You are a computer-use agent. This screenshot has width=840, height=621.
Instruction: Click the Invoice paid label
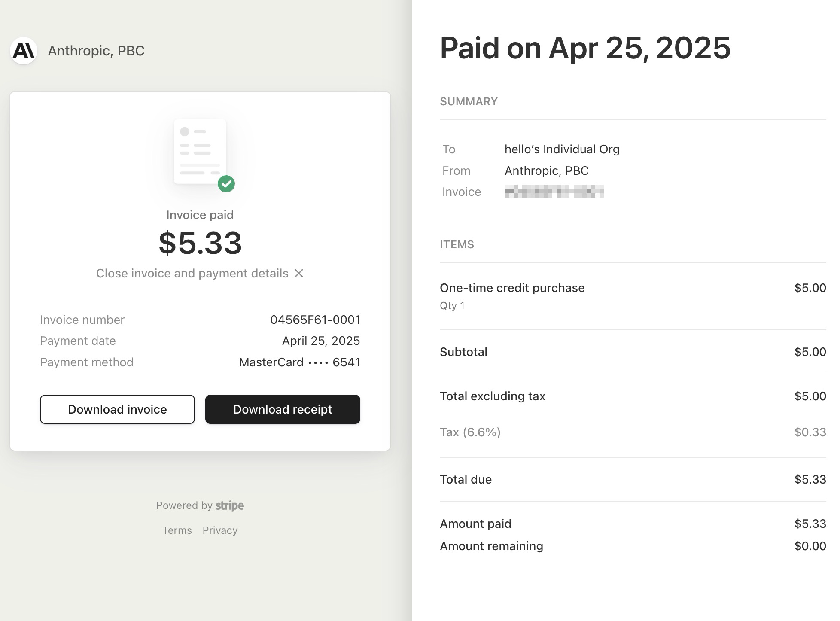tap(200, 215)
